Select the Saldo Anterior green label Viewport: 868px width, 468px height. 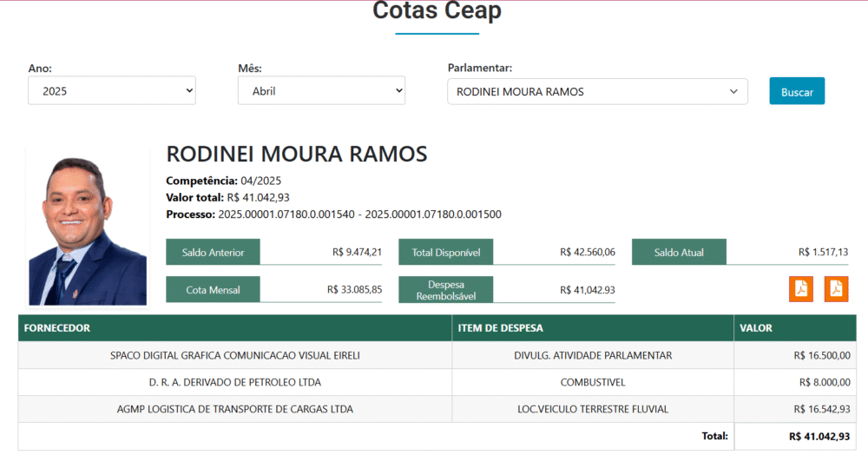coord(213,253)
